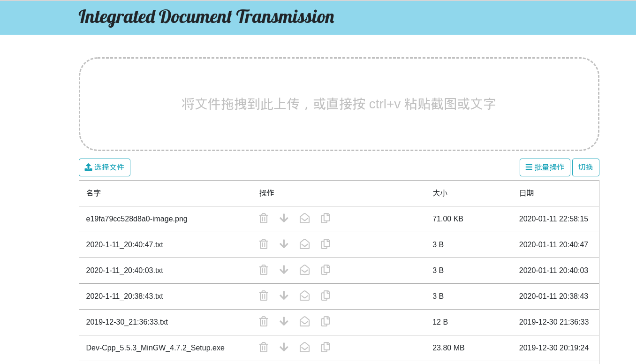Delete the e19fa79cc528d8a0-image.png file
The height and width of the screenshot is (364, 636).
tap(264, 219)
